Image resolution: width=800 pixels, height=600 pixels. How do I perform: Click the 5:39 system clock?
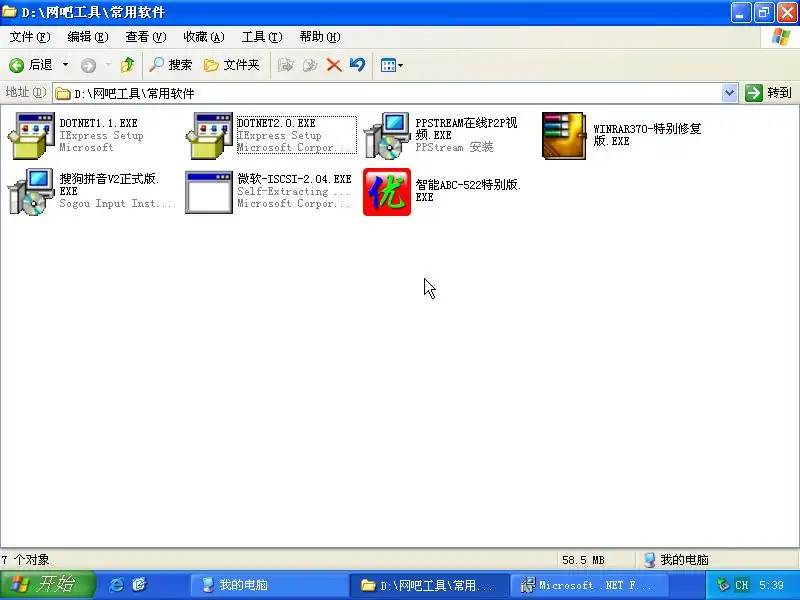point(771,585)
